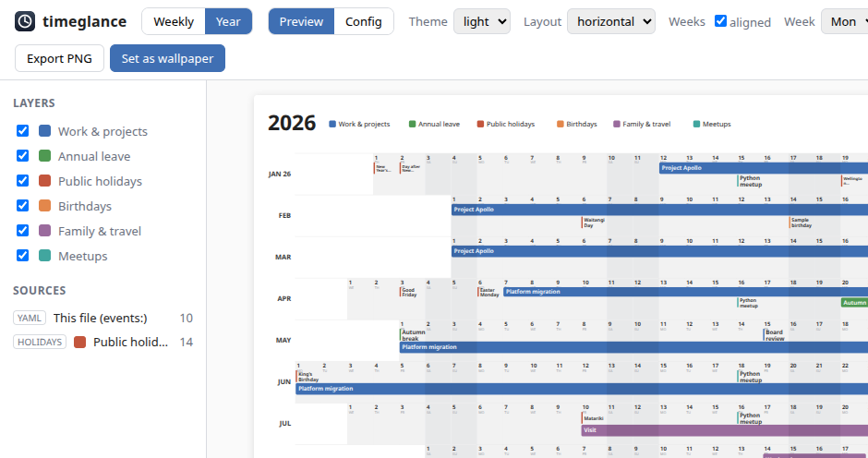Select the Project Apollo bar in February

[x=659, y=210]
